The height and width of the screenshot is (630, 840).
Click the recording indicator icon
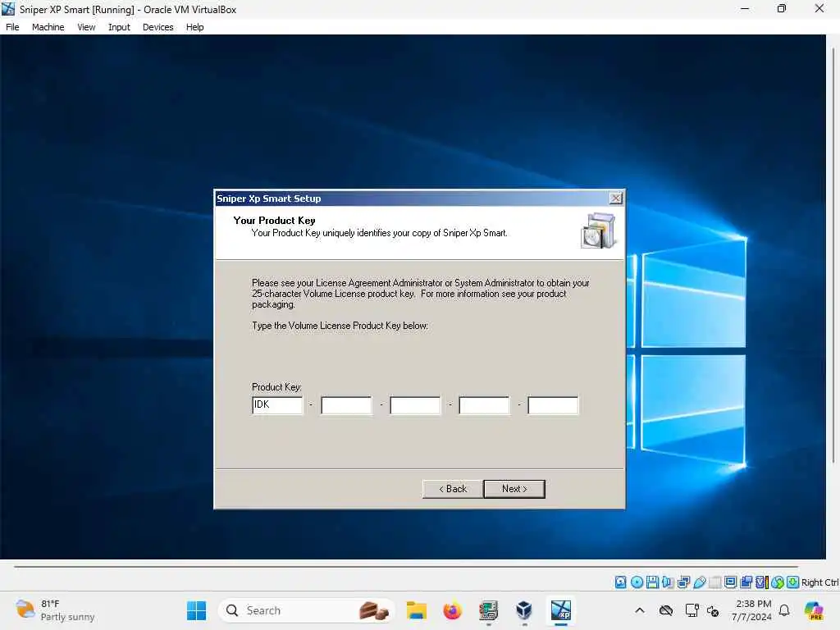coord(746,582)
